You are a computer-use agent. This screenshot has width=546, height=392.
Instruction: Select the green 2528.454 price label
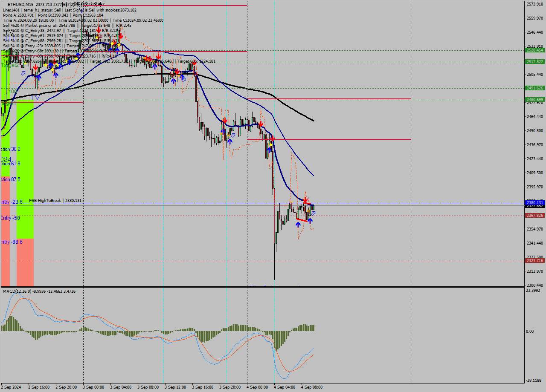(534, 50)
